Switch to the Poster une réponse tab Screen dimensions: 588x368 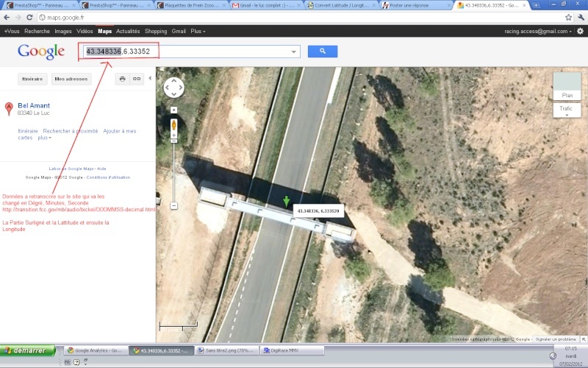[x=417, y=5]
